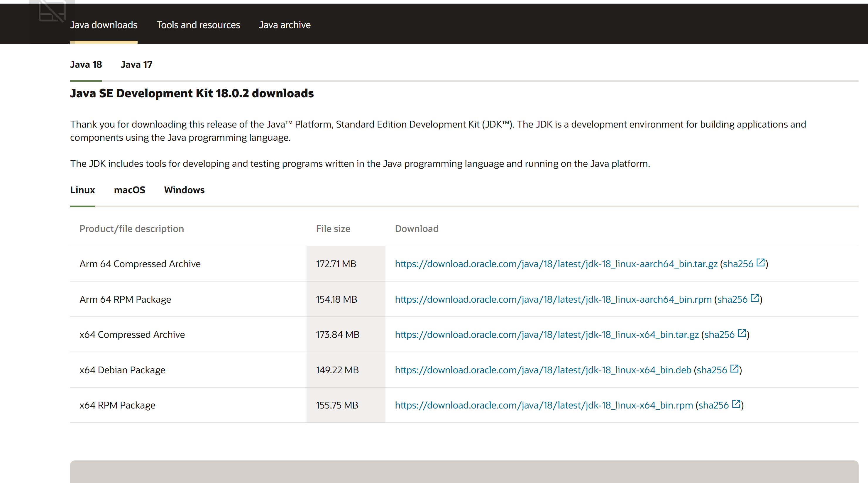The width and height of the screenshot is (868, 483).
Task: Click external-link icon in Arm 64 Compressed Archive row
Action: 761,262
